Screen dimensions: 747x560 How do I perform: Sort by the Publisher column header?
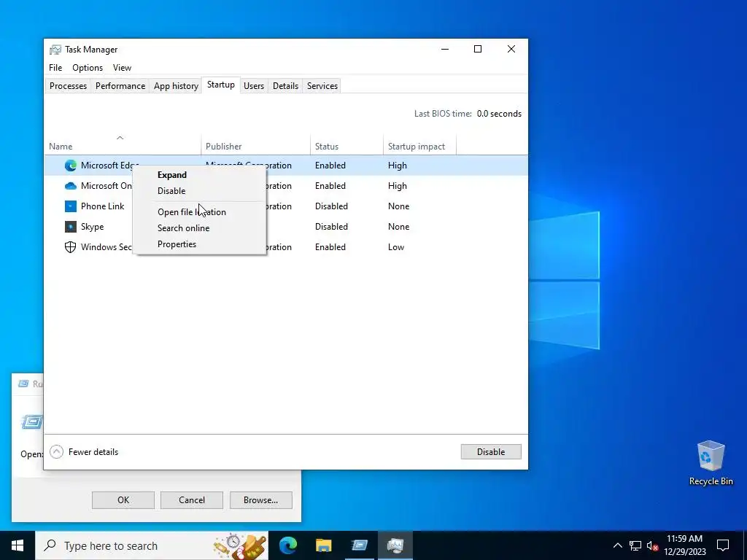[256, 144]
